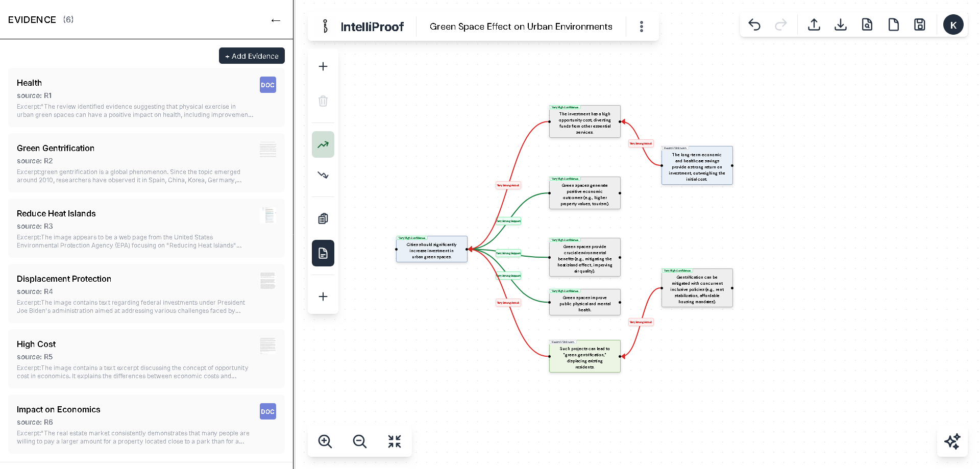This screenshot has width=980, height=469.
Task: Click the undo arrow icon
Action: click(x=754, y=24)
